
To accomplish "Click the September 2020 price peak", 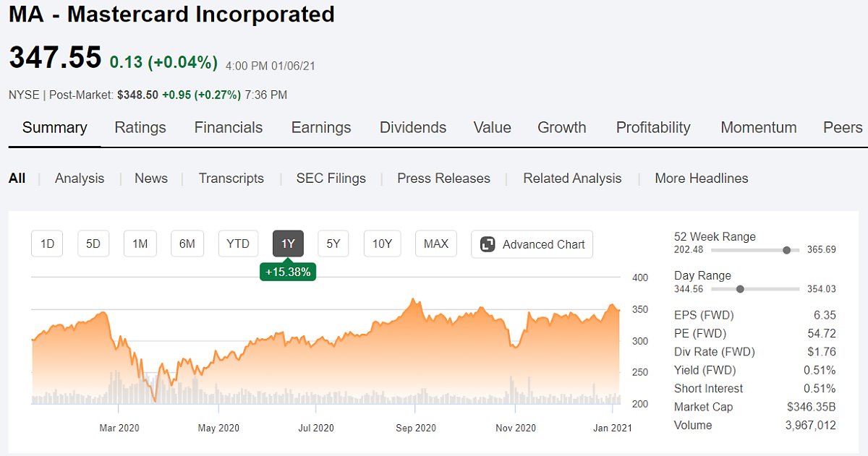I will click(x=413, y=299).
